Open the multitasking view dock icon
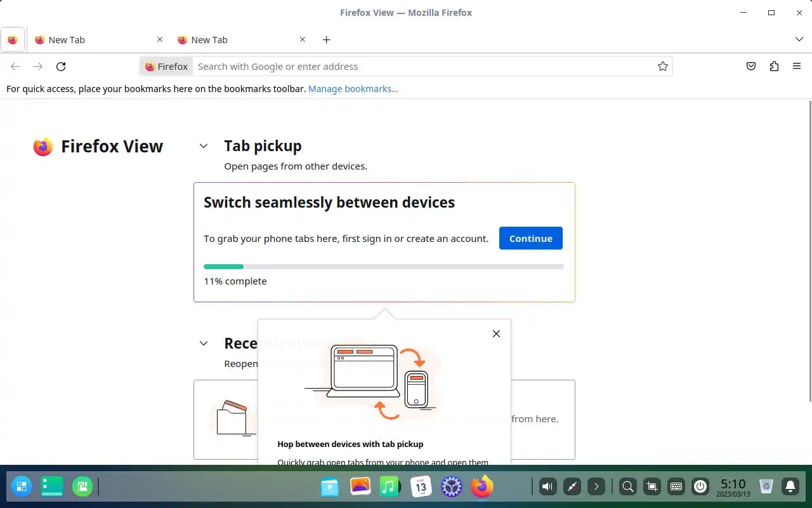 (82, 487)
